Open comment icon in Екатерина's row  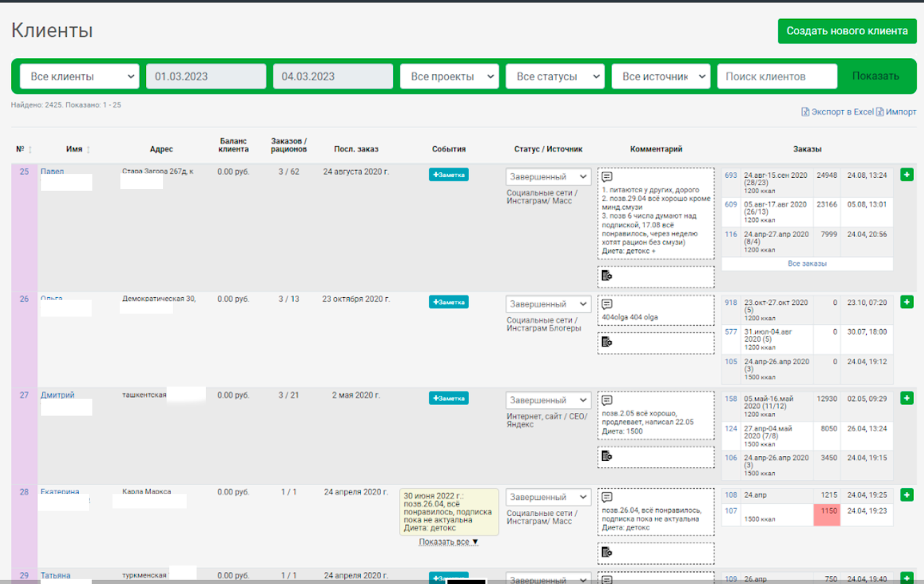click(607, 497)
